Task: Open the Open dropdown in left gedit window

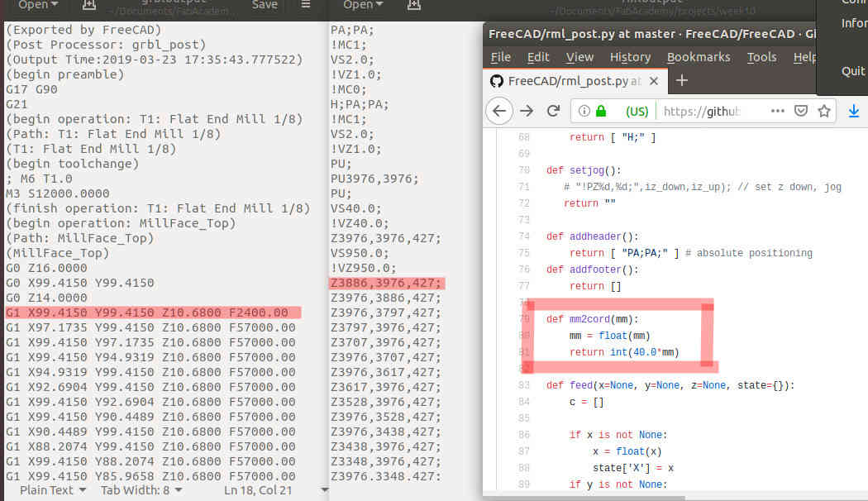Action: 38,5
